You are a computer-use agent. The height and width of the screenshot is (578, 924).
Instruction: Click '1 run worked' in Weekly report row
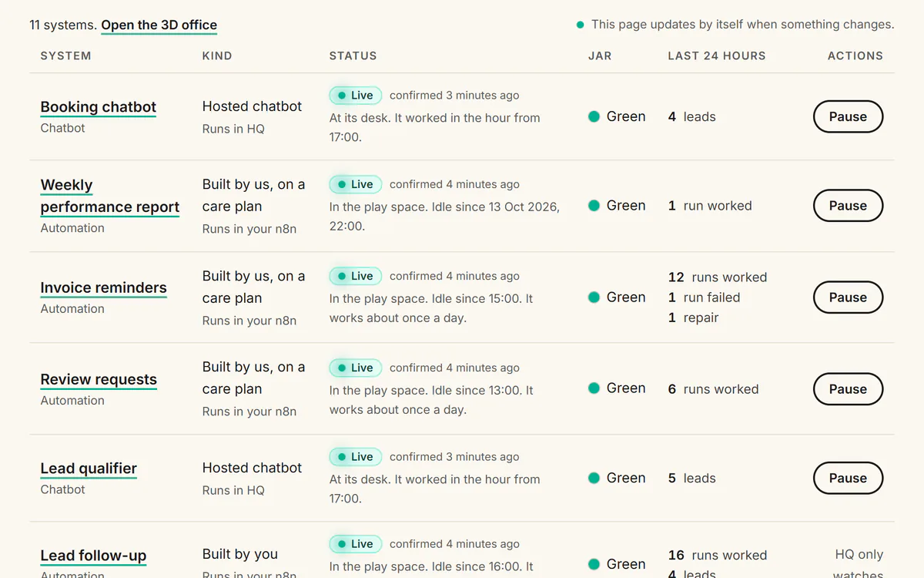pos(710,206)
